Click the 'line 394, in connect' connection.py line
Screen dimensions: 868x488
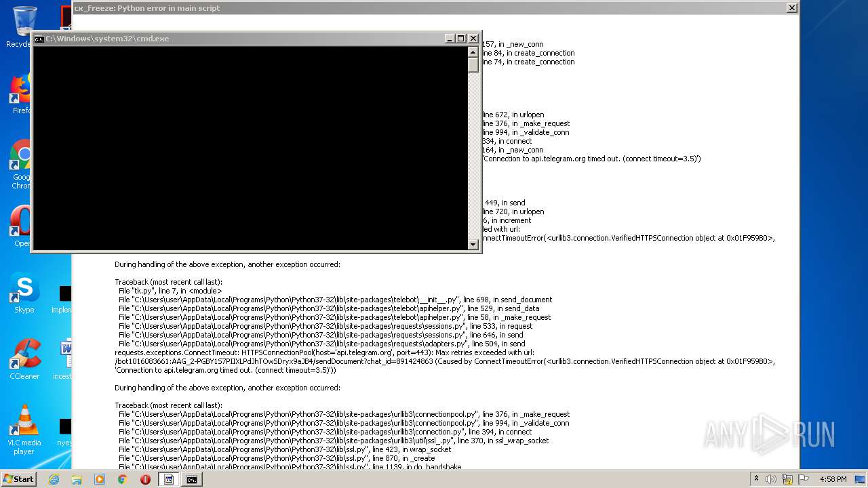click(325, 432)
